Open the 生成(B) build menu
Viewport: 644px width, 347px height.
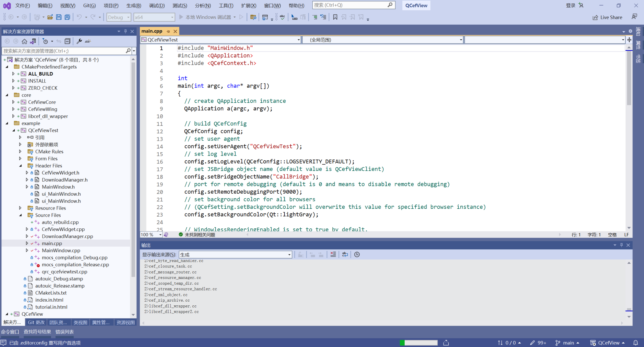tap(134, 5)
